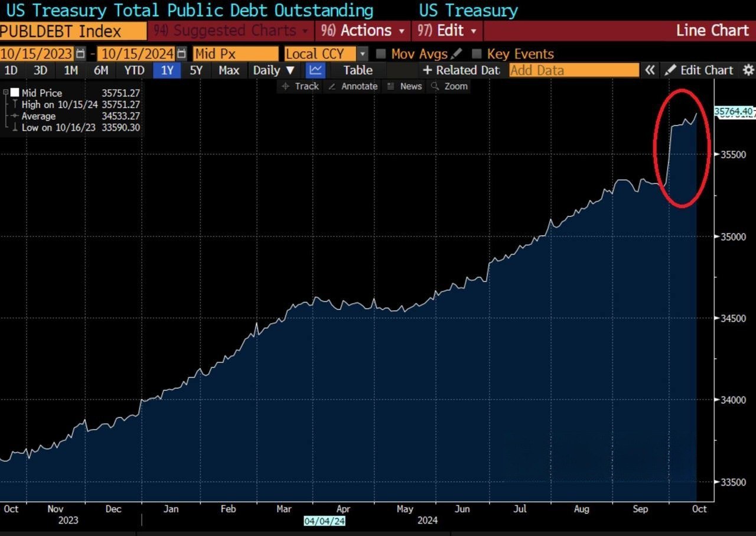This screenshot has width=756, height=536.
Task: Select the 3D range tab
Action: pos(40,70)
